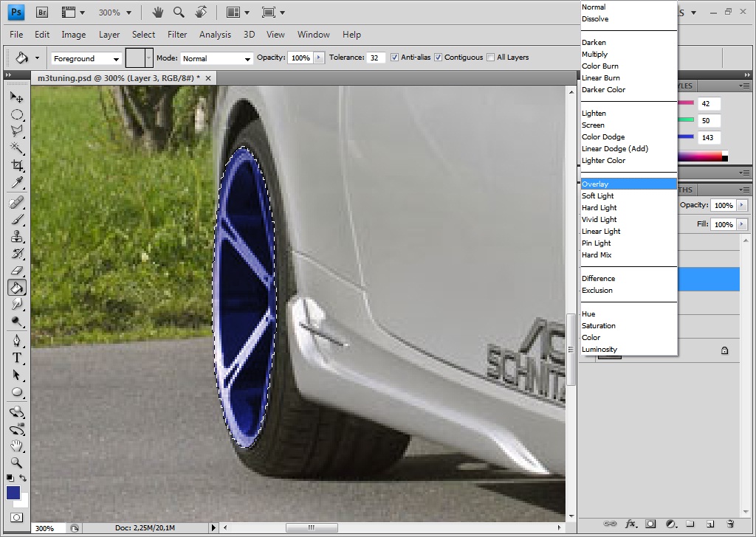This screenshot has width=756, height=537.
Task: Create a new layer from Layers panel
Action: pos(709,524)
